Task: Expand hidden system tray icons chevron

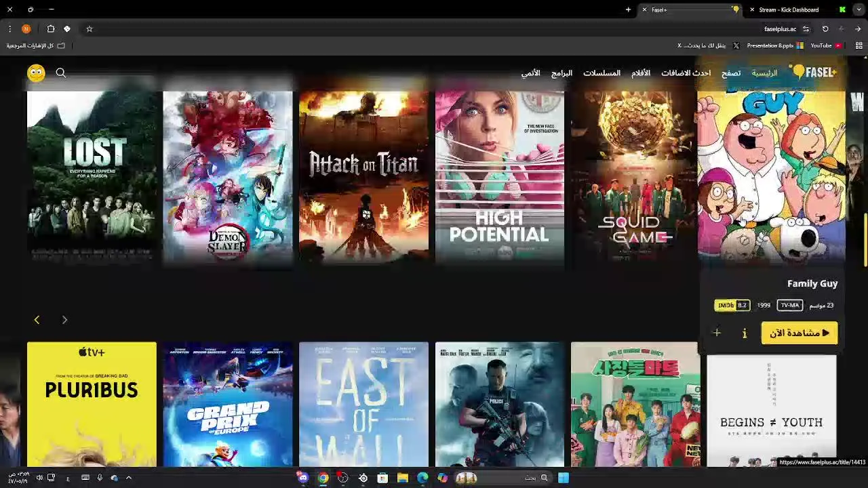Action: pos(128,478)
